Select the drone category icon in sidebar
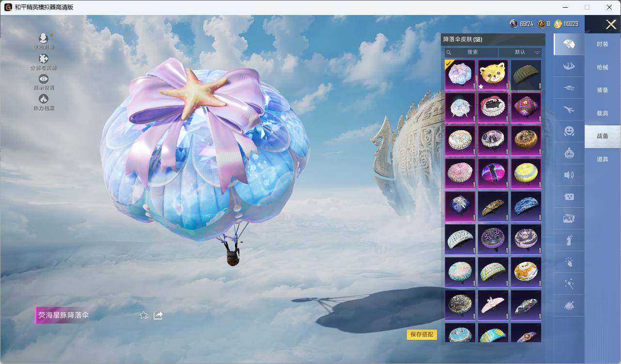The height and width of the screenshot is (364, 621). [x=569, y=88]
